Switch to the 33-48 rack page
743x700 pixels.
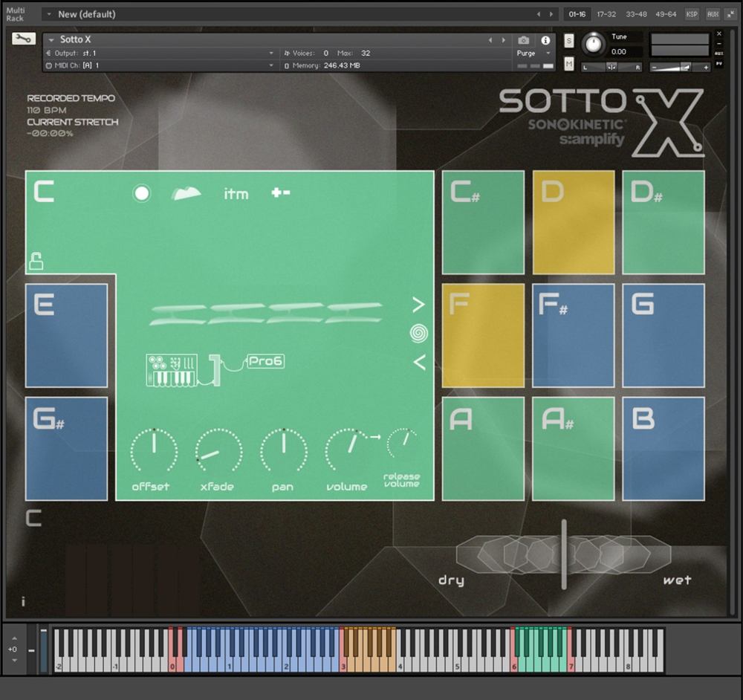[x=636, y=14]
